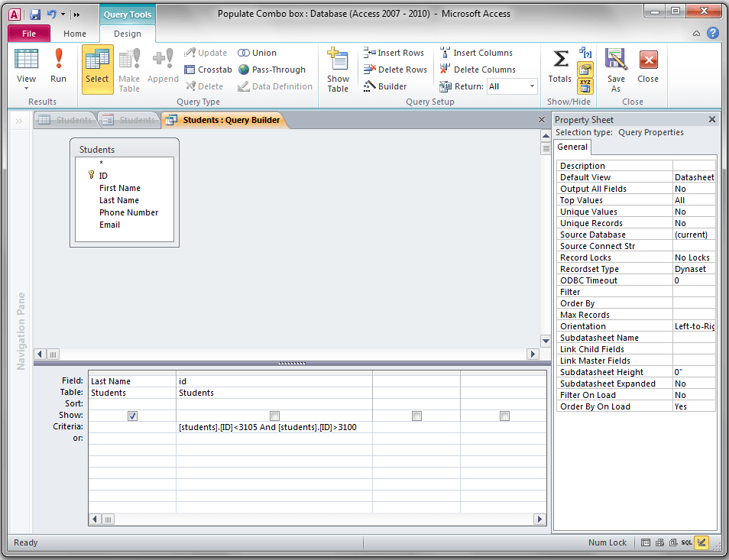This screenshot has height=560, width=729.
Task: Expand the Navigation Pane with the chevron
Action: tap(18, 121)
